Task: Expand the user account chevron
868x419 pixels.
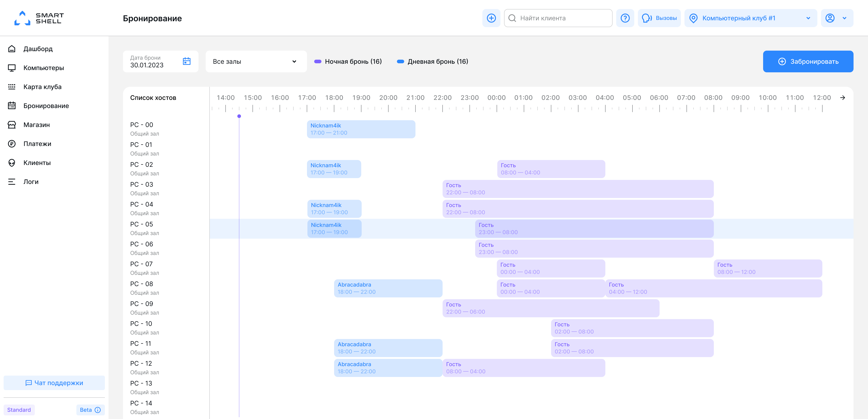Action: [x=844, y=18]
